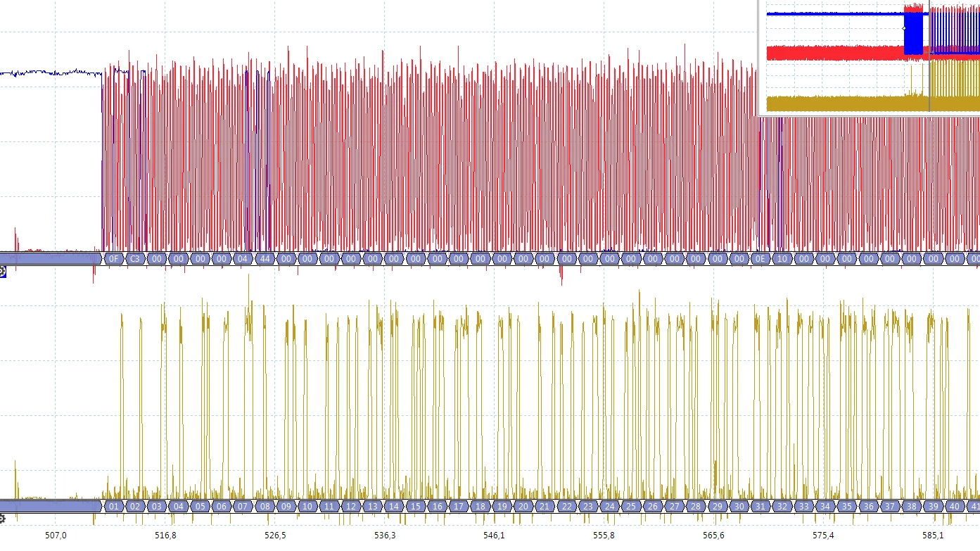Select byte 14 in the yellow decoder row
Image resolution: width=980 pixels, height=551 pixels.
pyautogui.click(x=394, y=506)
